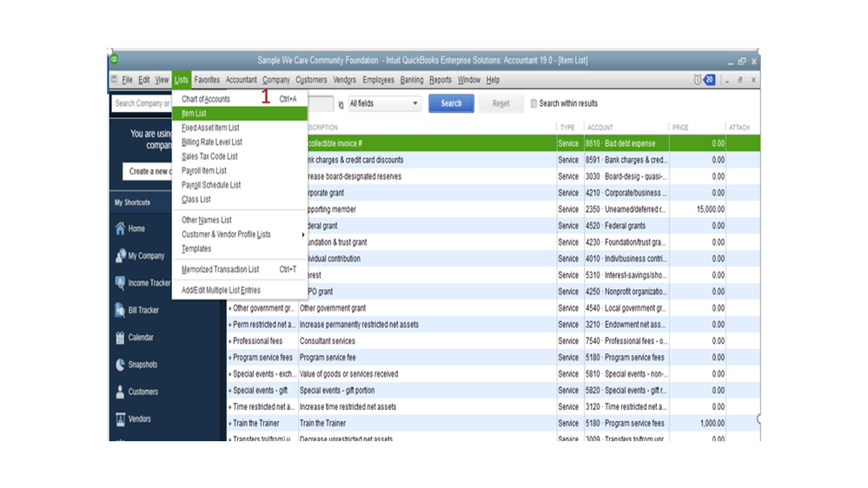868x488 pixels.
Task: Click the 15,000.00 price cell
Action: (698, 209)
